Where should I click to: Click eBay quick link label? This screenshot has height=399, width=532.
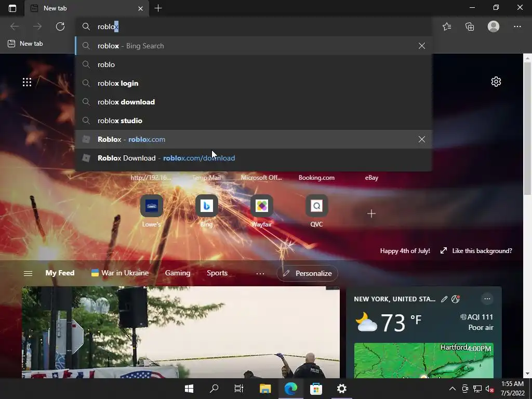coord(371,178)
